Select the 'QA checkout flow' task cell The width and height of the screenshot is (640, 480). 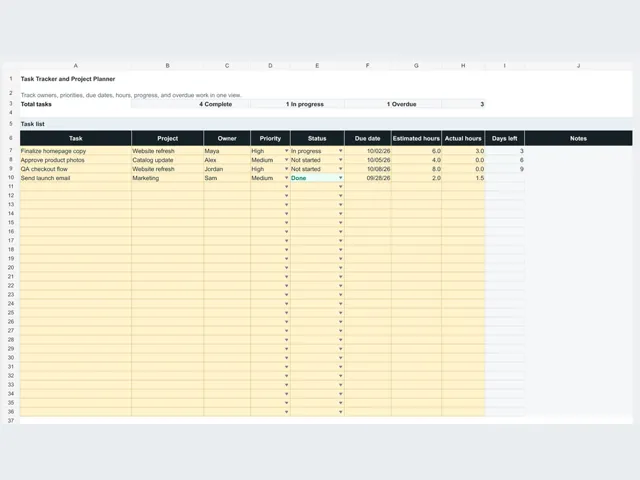[x=76, y=169]
